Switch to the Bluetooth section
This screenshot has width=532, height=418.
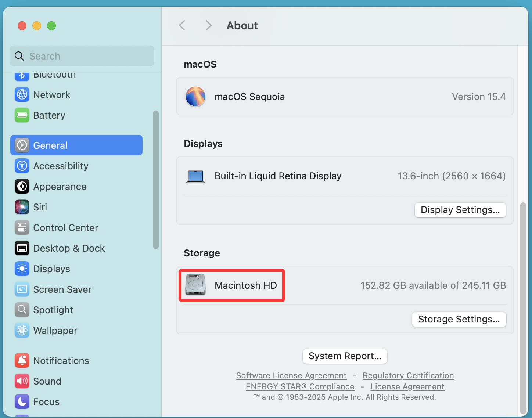point(54,75)
